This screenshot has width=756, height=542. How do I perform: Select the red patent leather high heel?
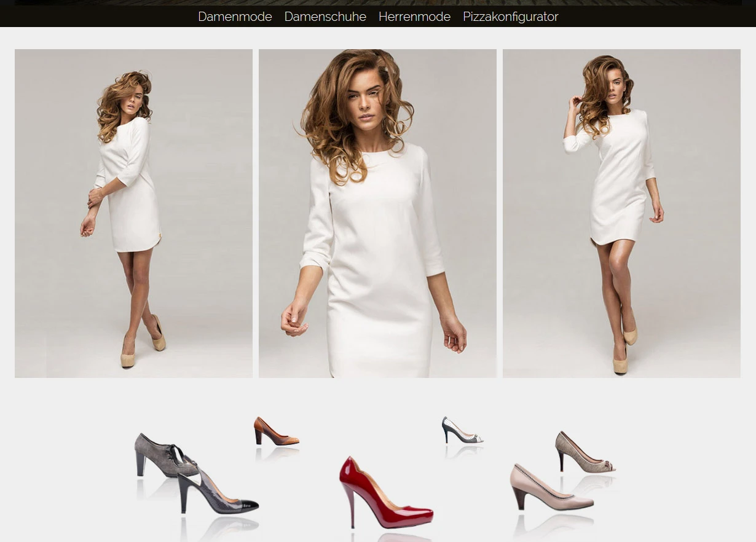[x=386, y=493]
